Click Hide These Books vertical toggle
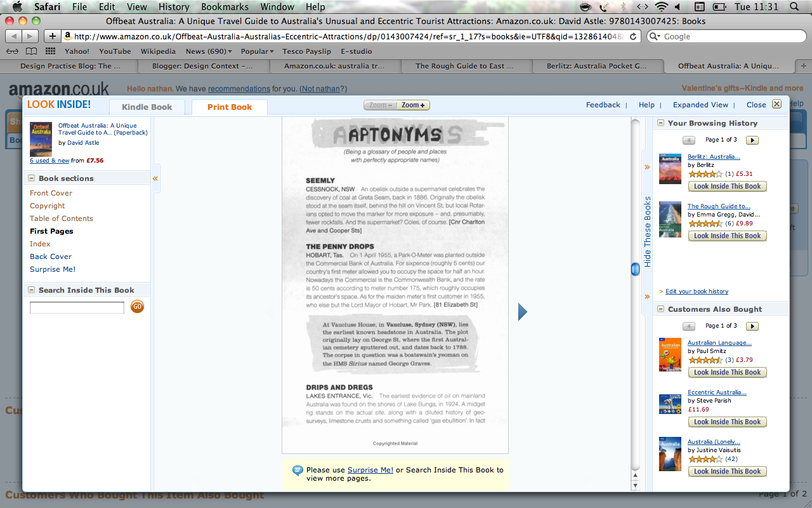812x508 pixels. pyautogui.click(x=648, y=231)
